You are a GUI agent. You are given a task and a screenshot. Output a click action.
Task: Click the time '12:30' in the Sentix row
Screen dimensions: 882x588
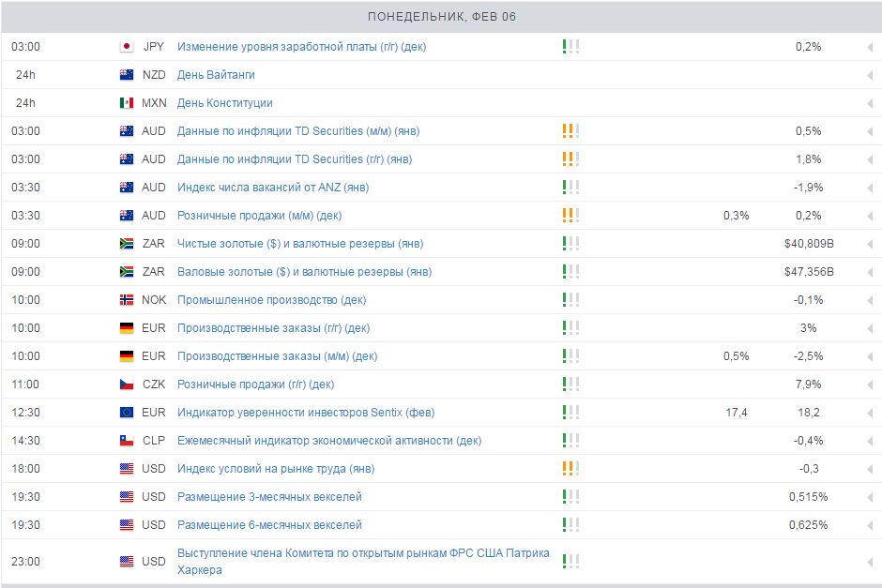coord(25,412)
